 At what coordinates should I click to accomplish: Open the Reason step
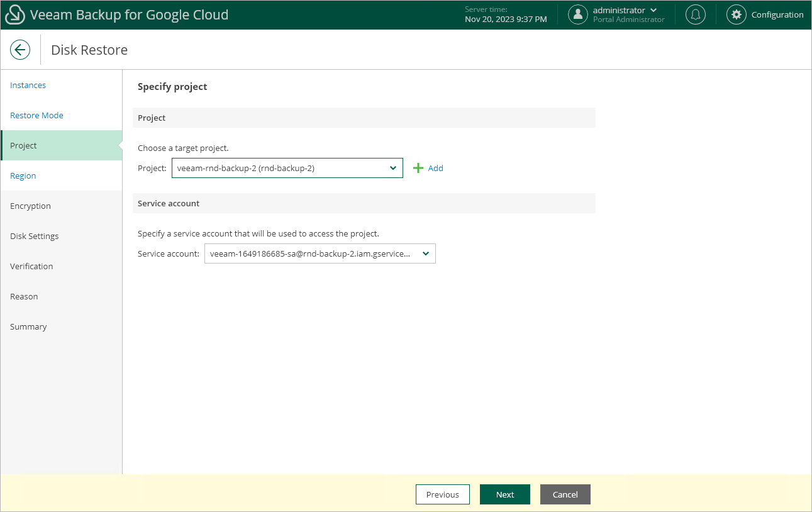coord(61,296)
